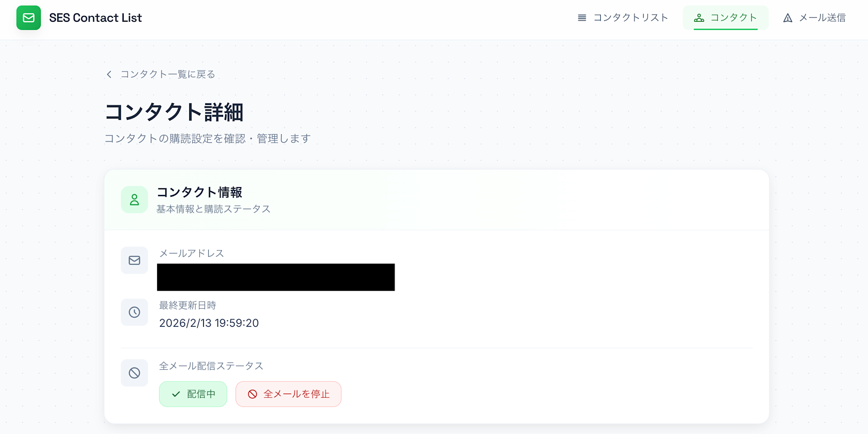Click the green SES Contact List envelope logo
This screenshot has width=868, height=434.
click(x=29, y=18)
